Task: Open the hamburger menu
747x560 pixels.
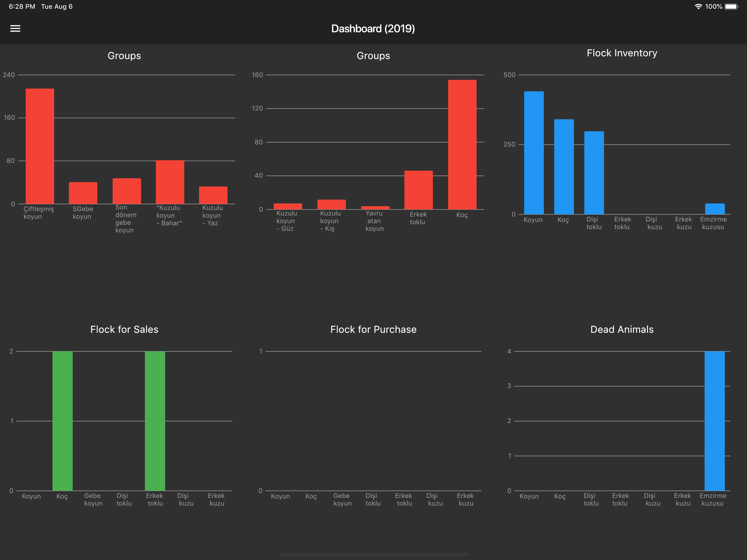Action: tap(15, 28)
